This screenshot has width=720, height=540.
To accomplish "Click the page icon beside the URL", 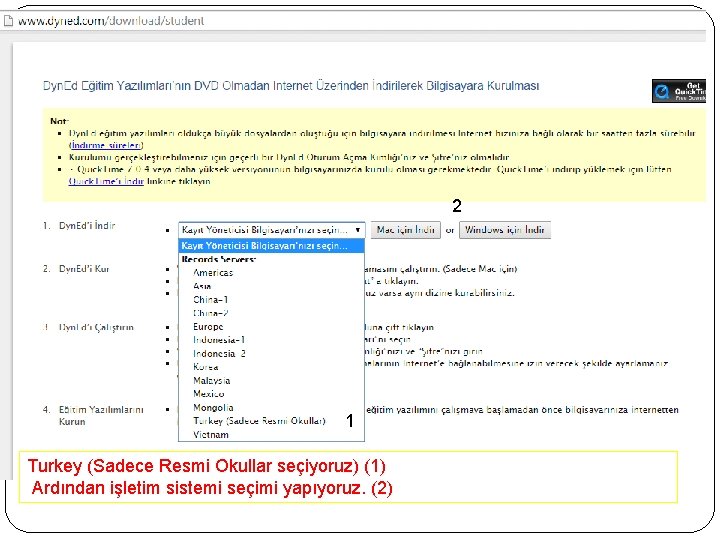I will coord(8,21).
